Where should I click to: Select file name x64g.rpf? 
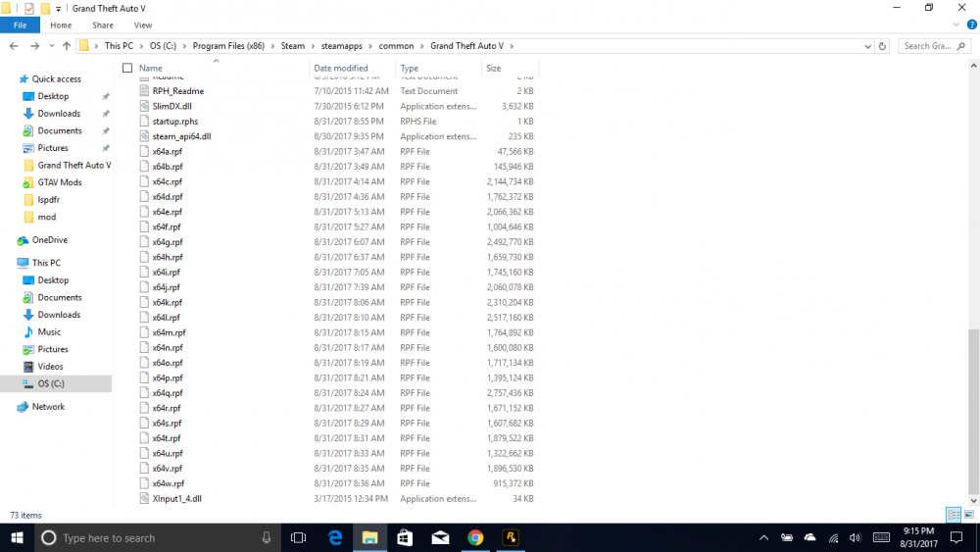click(x=168, y=242)
